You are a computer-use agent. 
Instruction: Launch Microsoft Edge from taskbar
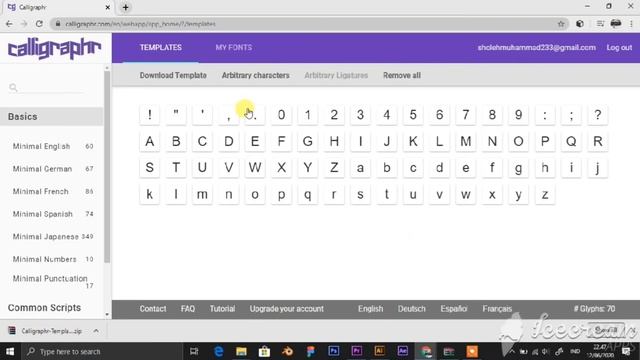point(218,351)
